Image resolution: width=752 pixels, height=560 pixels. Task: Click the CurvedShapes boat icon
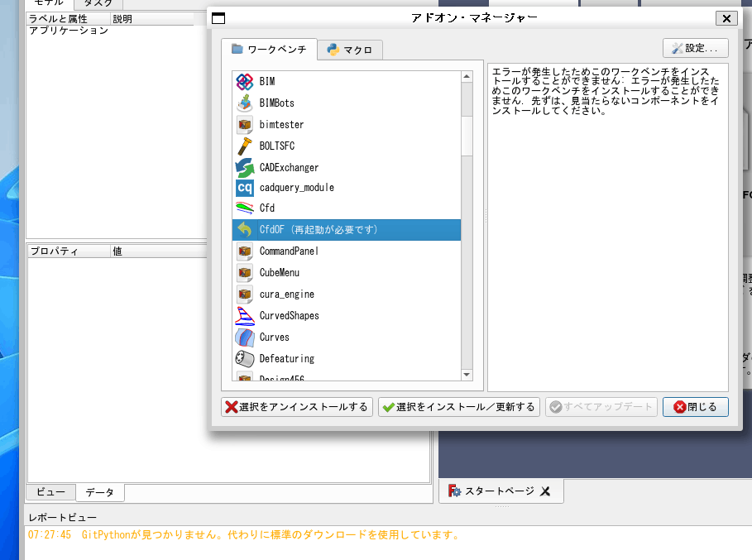click(x=245, y=315)
